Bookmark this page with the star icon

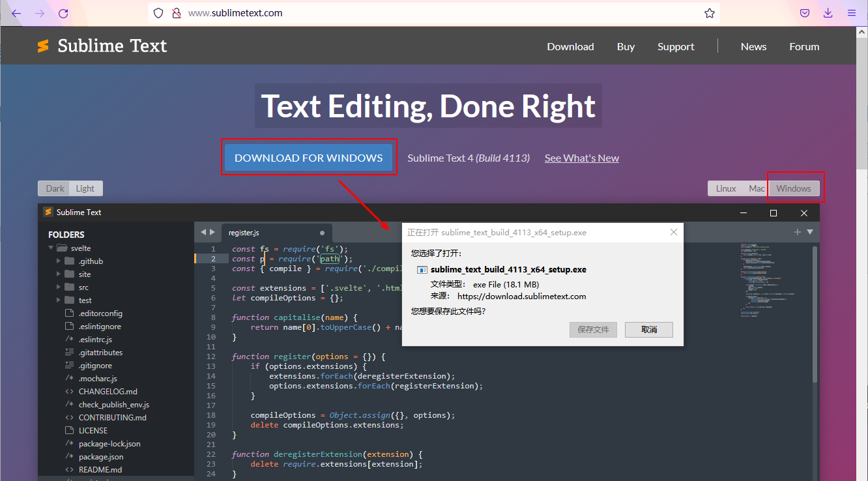tap(710, 13)
